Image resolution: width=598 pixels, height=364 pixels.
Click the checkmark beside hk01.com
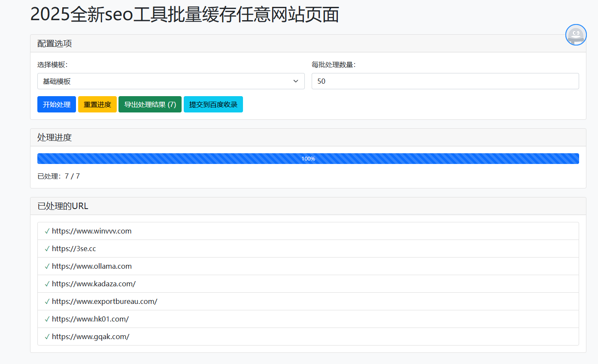click(x=47, y=318)
